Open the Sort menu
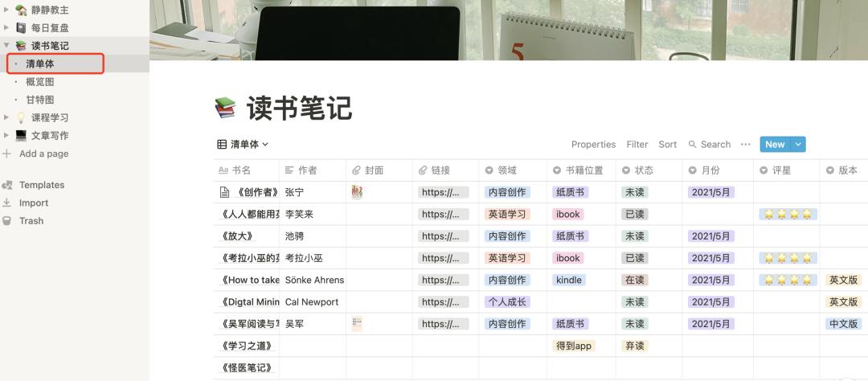 [x=668, y=144]
